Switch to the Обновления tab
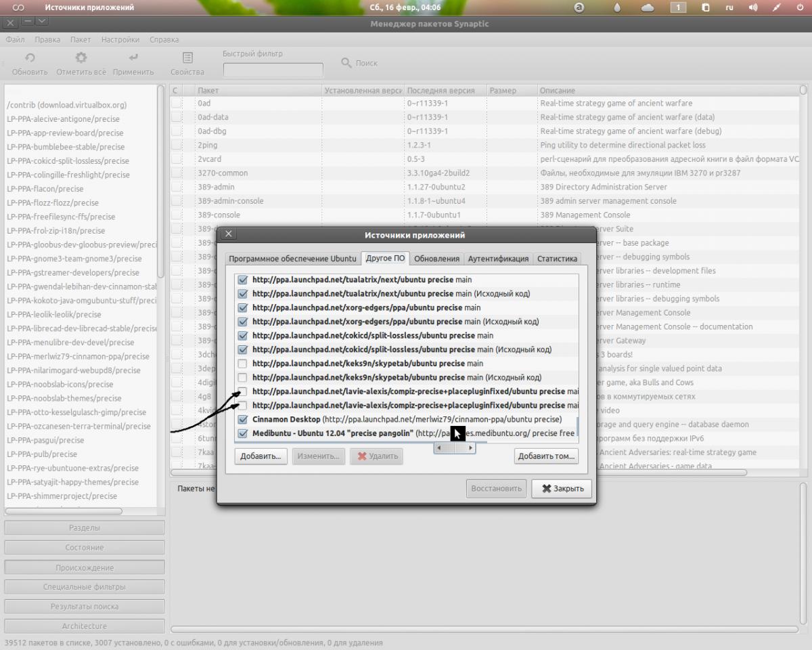This screenshot has height=650, width=812. pos(436,259)
